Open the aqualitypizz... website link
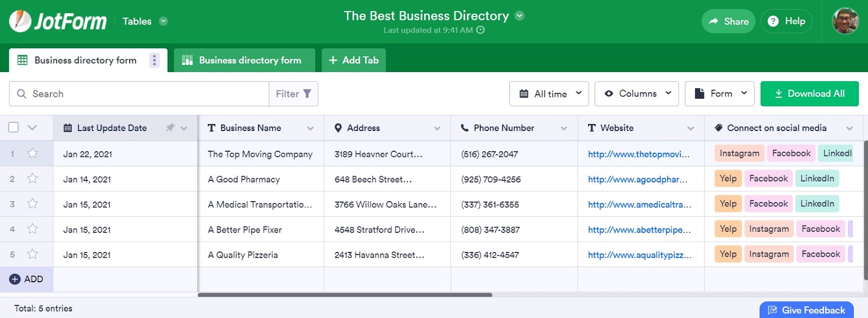 pos(640,255)
